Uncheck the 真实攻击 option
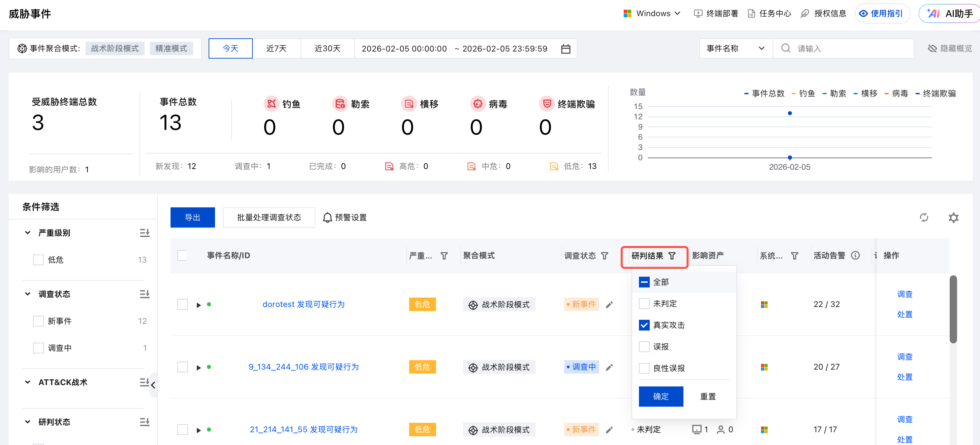Screen dimensions: 980x445 point(644,325)
